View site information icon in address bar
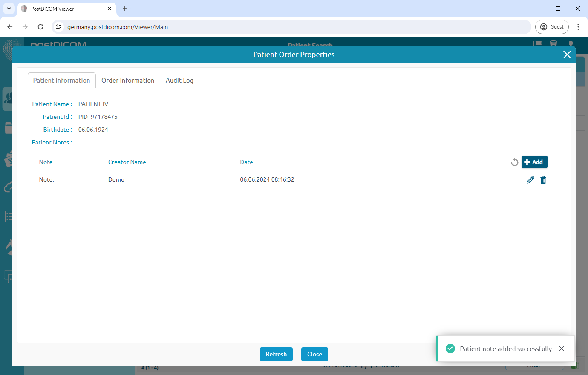The width and height of the screenshot is (588, 375). [x=59, y=27]
